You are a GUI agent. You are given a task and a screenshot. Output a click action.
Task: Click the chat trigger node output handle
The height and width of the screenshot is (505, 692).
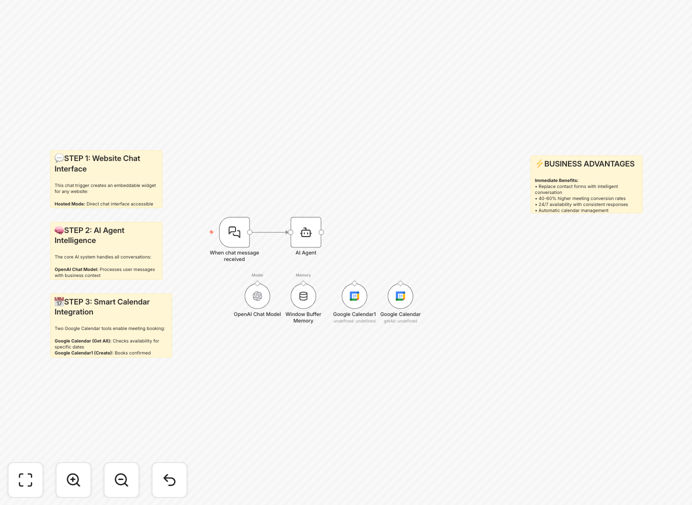[x=250, y=232]
